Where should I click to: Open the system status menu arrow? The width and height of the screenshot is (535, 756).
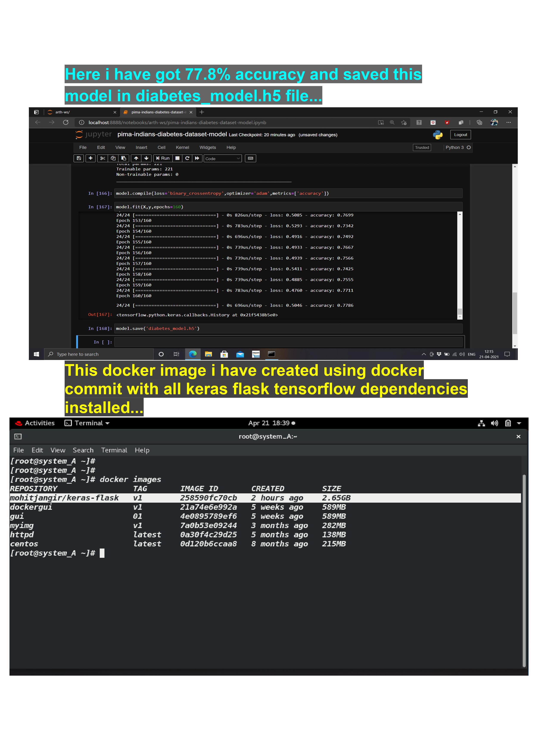(519, 423)
